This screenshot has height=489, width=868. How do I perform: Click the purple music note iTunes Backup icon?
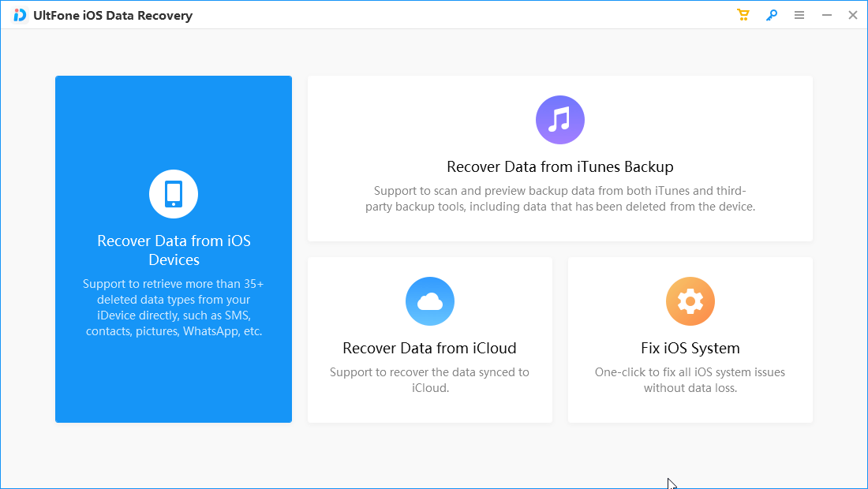click(x=560, y=119)
